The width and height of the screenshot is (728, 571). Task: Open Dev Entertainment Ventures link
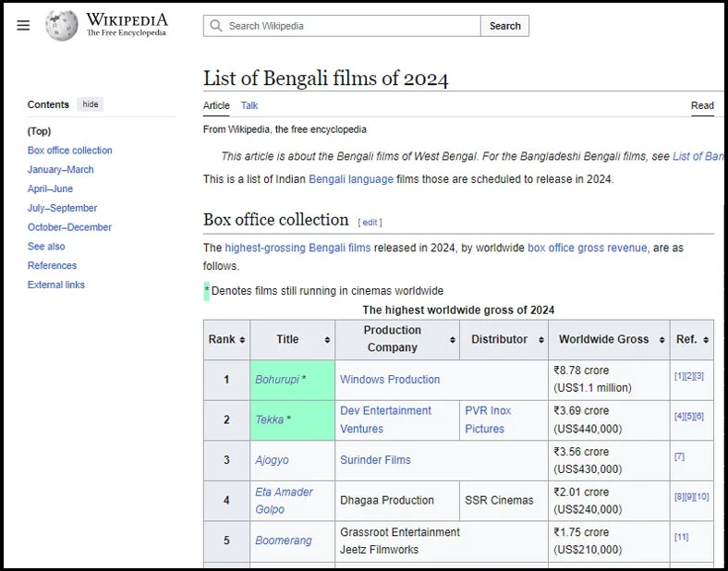(385, 419)
